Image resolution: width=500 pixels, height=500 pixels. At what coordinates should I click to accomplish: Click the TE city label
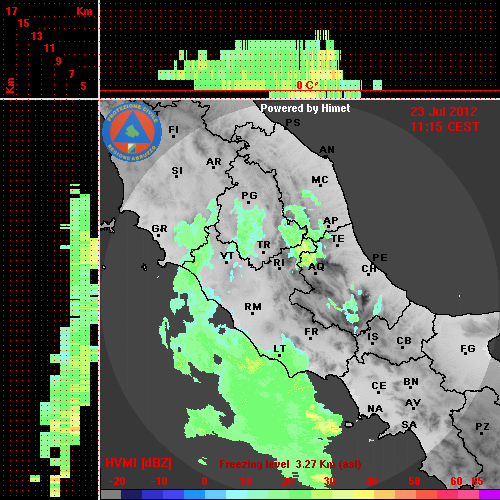[338, 239]
